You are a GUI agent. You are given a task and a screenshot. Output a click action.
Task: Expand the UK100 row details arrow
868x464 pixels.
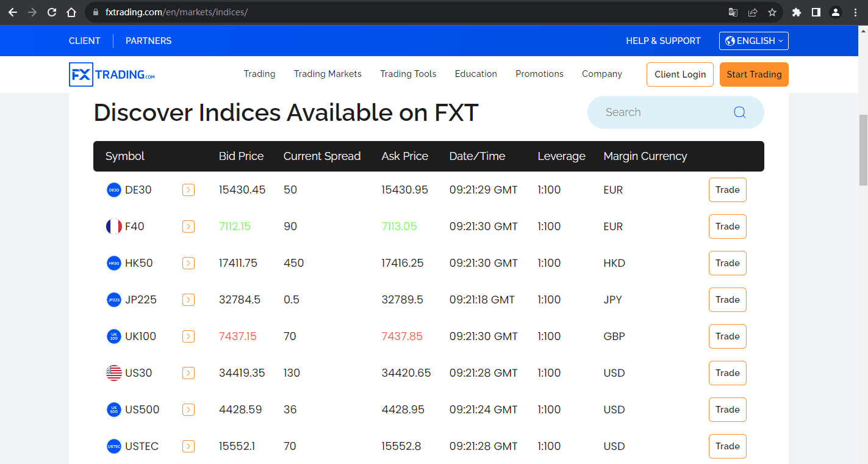click(x=188, y=336)
